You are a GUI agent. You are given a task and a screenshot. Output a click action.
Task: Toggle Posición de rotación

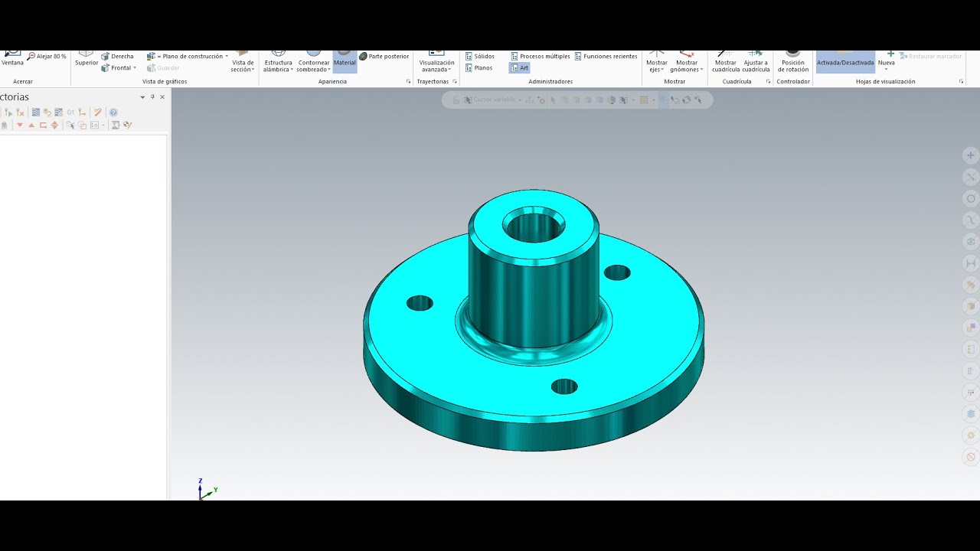(x=793, y=61)
